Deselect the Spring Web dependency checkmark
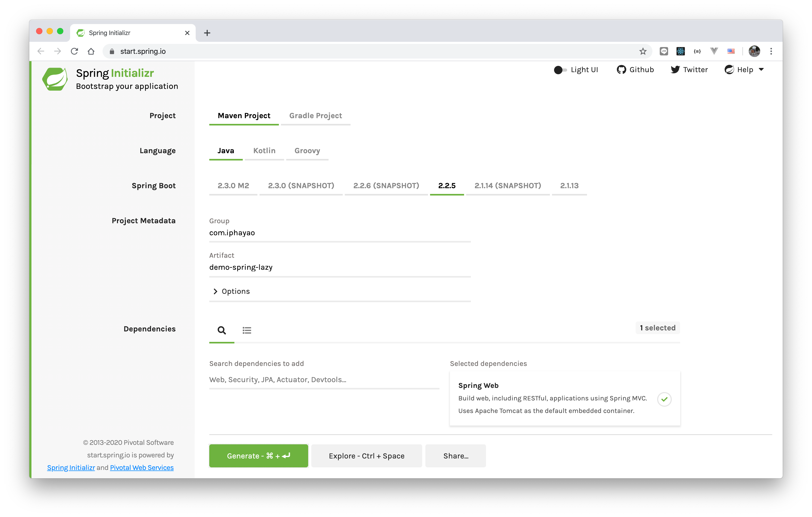812x517 pixels. pos(664,399)
